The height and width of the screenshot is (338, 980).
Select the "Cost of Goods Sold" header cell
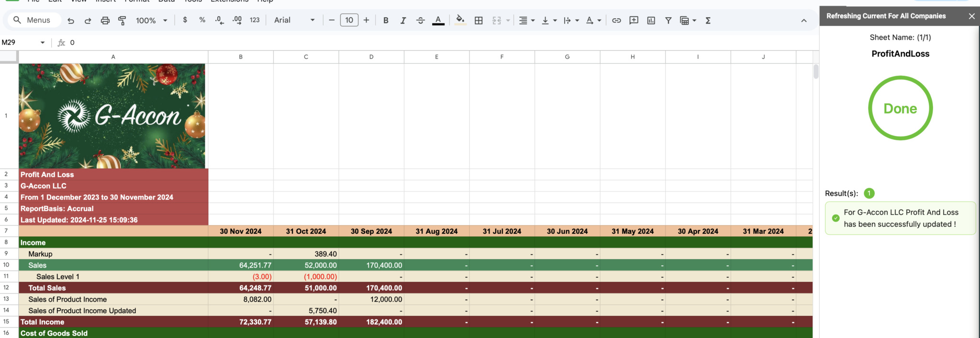tap(113, 333)
